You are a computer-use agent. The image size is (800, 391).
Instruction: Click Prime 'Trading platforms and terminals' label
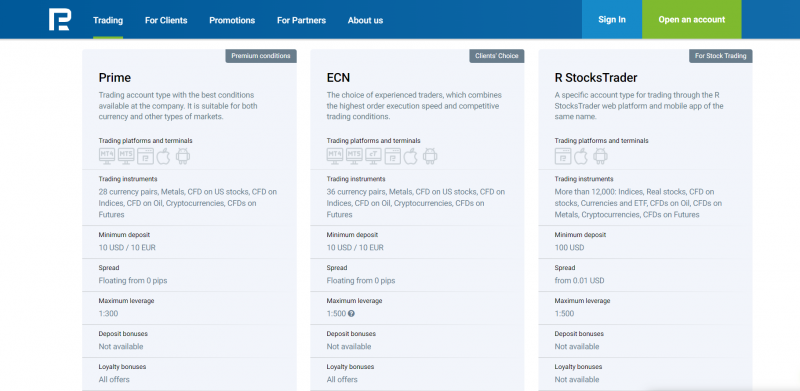pyautogui.click(x=145, y=141)
